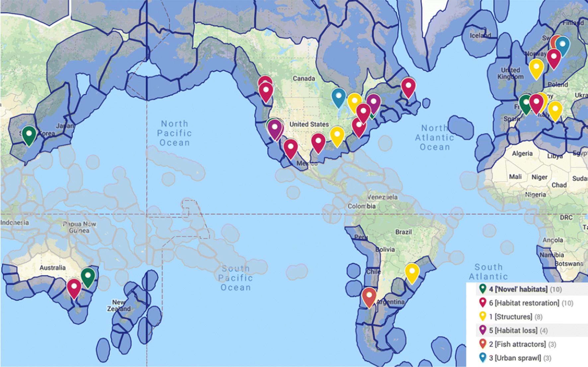This screenshot has width=588, height=367.
Task: Select the yellow pin on the Gulf coast
Action: pyautogui.click(x=337, y=137)
